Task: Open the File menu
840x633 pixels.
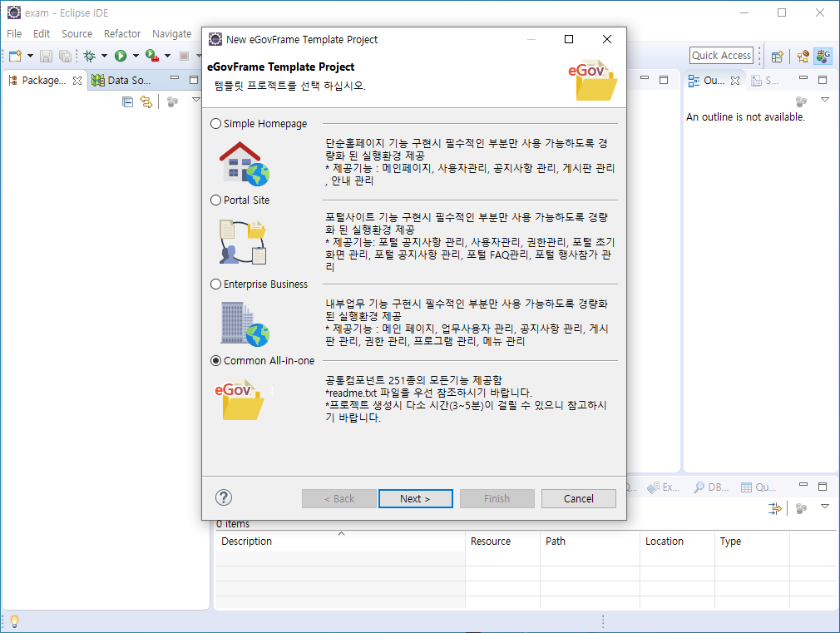Action: [x=14, y=34]
